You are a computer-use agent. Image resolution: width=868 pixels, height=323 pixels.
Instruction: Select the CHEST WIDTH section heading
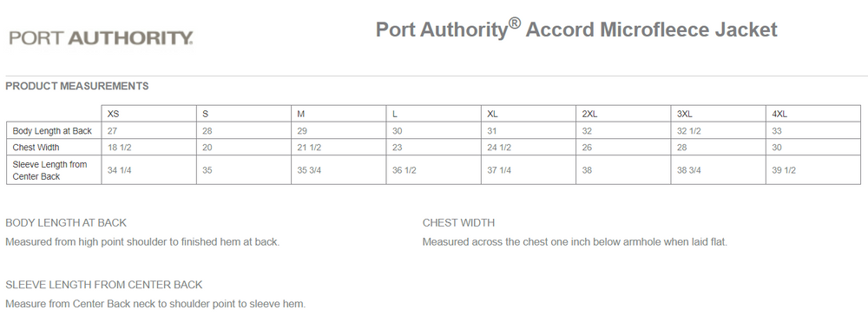click(x=458, y=223)
